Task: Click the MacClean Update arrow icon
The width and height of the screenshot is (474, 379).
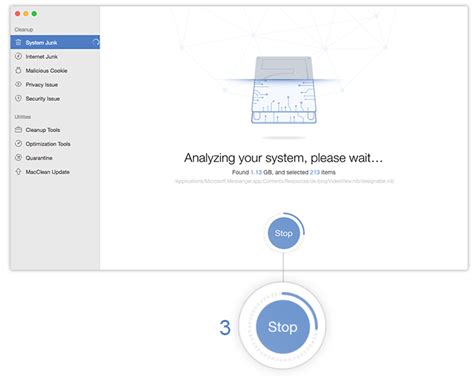Action: [19, 172]
